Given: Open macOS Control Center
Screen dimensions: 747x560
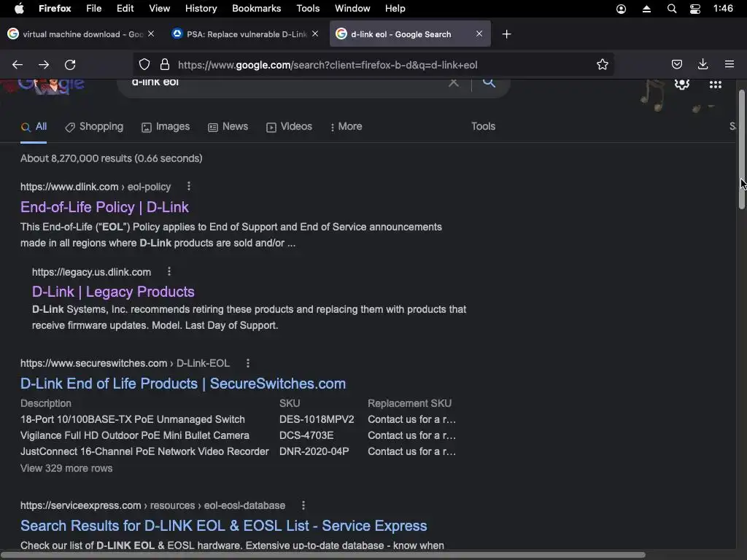Looking at the screenshot, I should point(695,9).
